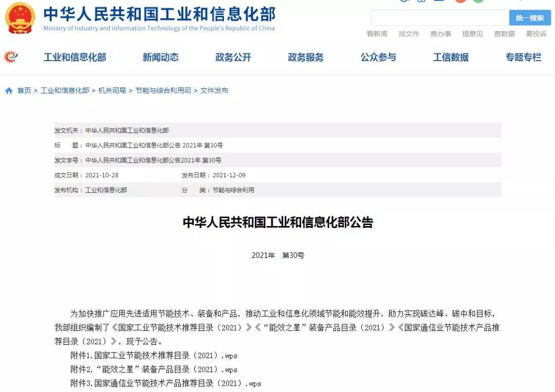
Task: Go to 政务服务 section
Action: pos(306,58)
